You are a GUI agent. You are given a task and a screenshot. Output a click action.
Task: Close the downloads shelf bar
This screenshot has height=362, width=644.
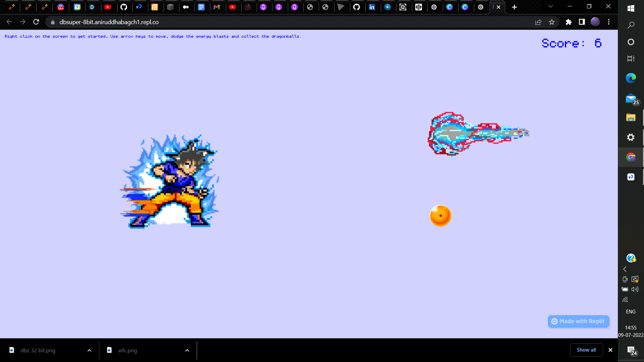coord(610,350)
